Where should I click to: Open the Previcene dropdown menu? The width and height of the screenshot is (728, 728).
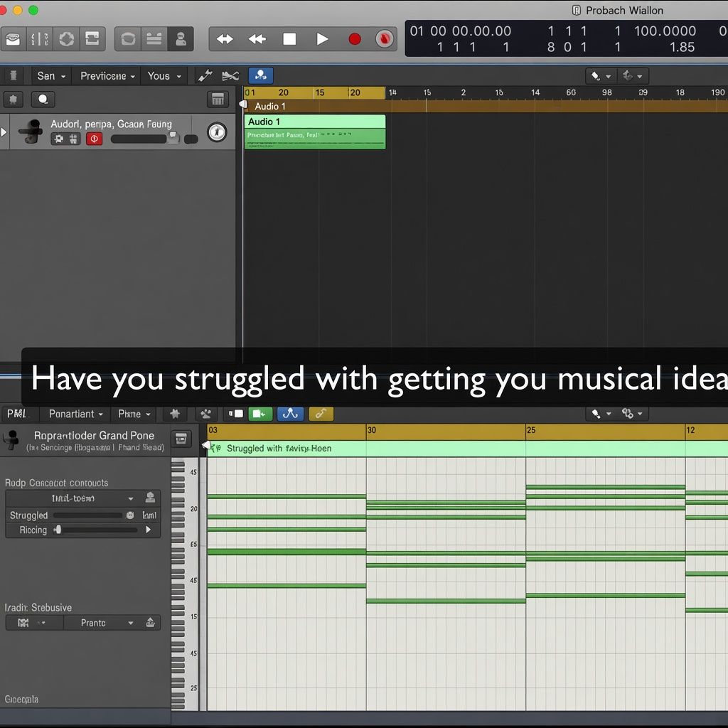click(107, 75)
